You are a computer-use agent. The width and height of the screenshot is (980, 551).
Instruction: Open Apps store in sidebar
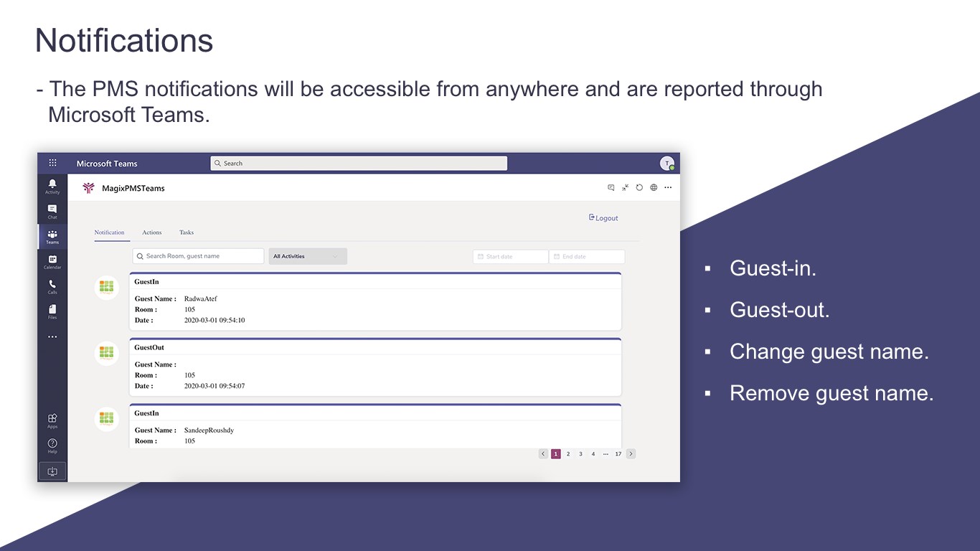point(52,421)
